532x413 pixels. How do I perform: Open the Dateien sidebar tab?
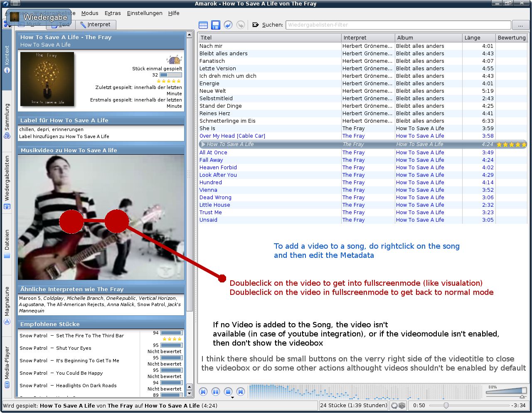coord(7,244)
